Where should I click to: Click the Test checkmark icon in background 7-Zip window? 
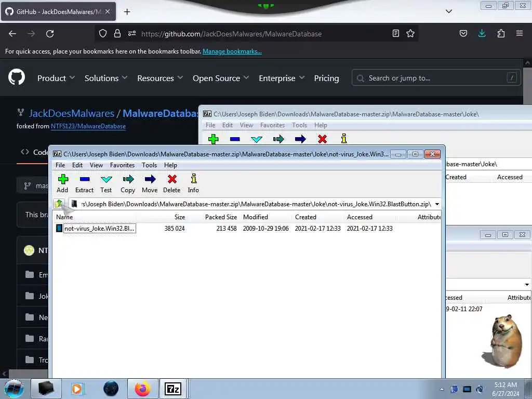(257, 139)
